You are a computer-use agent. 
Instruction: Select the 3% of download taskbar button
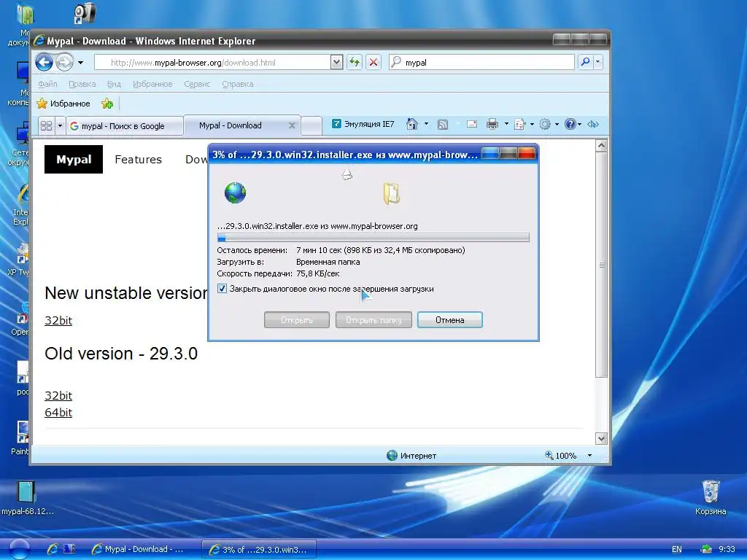click(259, 550)
